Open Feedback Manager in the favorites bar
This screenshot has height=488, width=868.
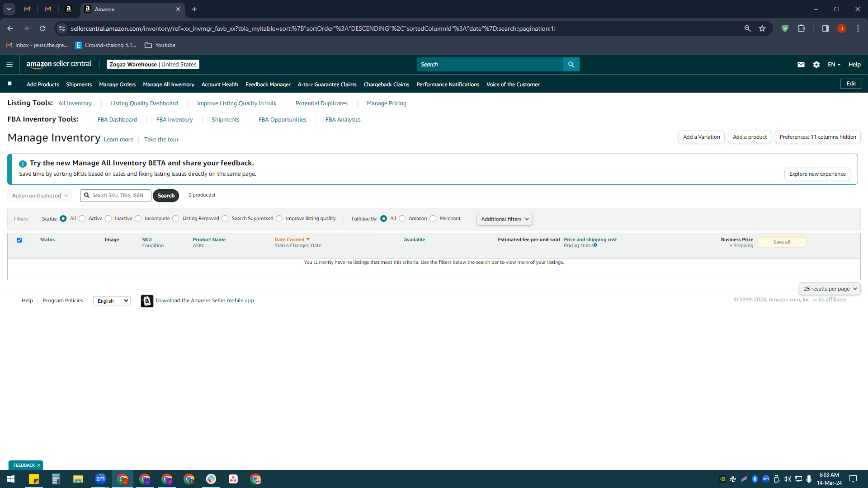click(268, 84)
